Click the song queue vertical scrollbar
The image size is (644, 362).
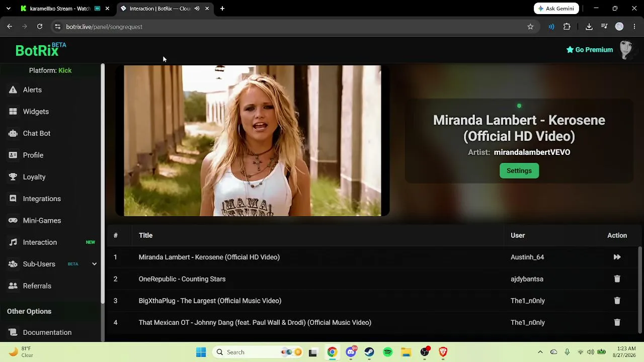tap(640, 289)
